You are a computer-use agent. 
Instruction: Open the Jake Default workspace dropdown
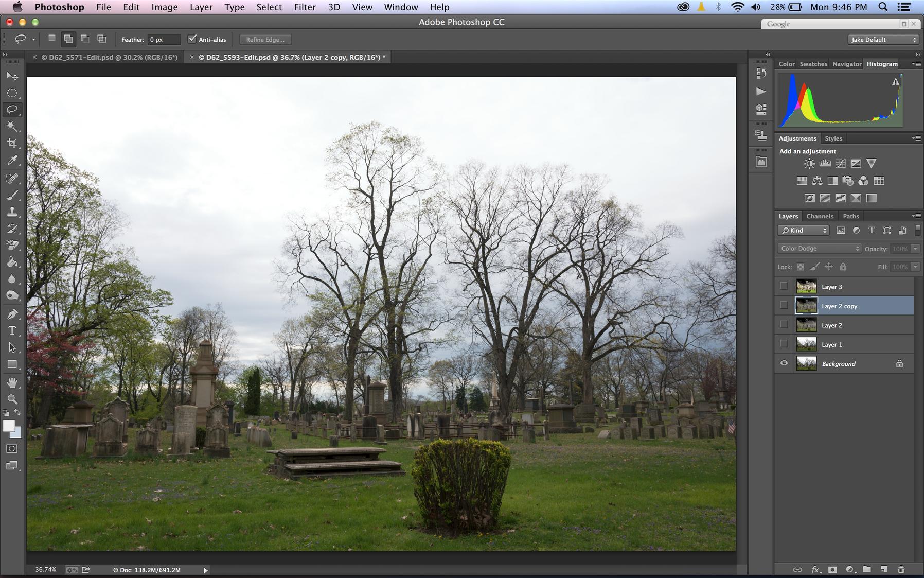click(x=883, y=40)
